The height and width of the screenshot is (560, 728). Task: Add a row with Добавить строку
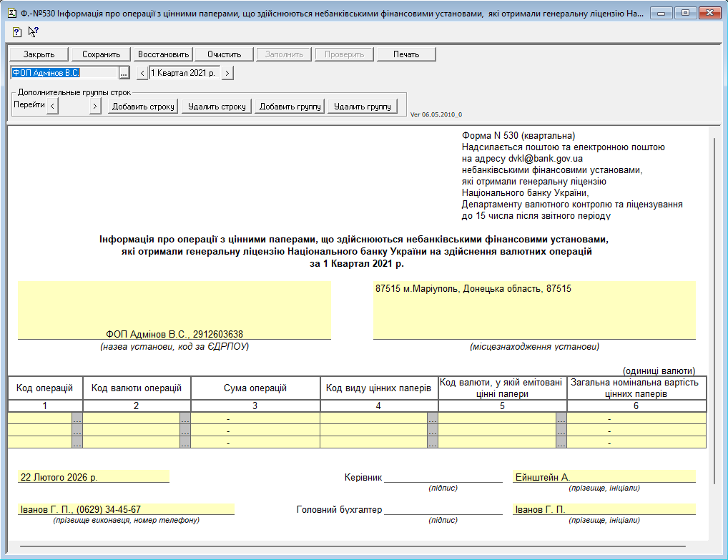tap(142, 107)
